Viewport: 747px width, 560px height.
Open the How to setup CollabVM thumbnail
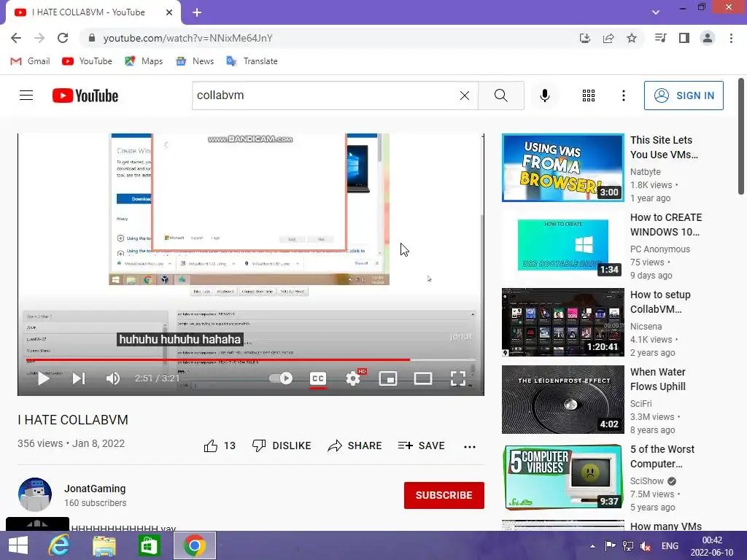563,322
